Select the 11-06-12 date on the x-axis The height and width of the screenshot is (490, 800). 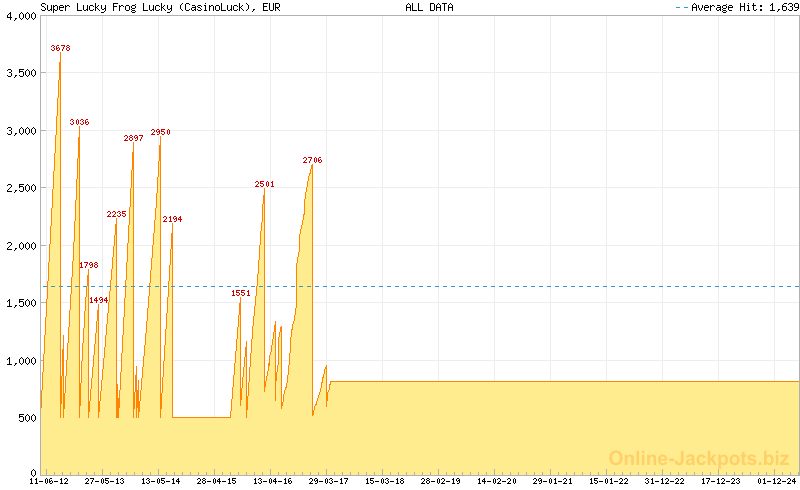pos(48,481)
